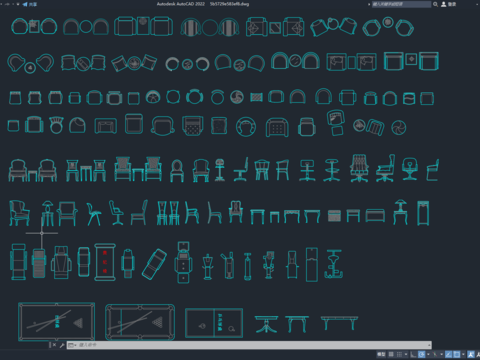
Task: Toggle object snap tracking icon
Action: [x=449, y=354]
